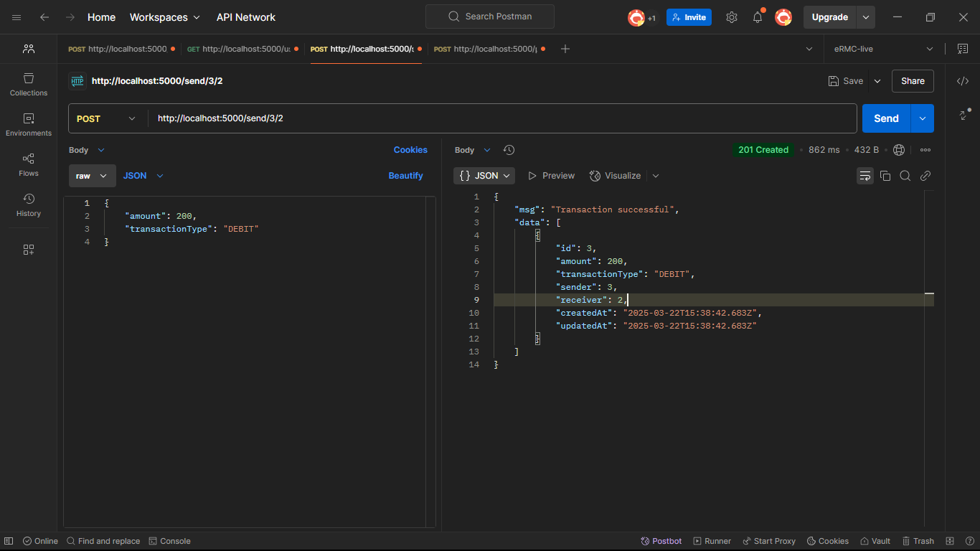Open Postbot
This screenshot has height=551, width=980.
tap(661, 541)
